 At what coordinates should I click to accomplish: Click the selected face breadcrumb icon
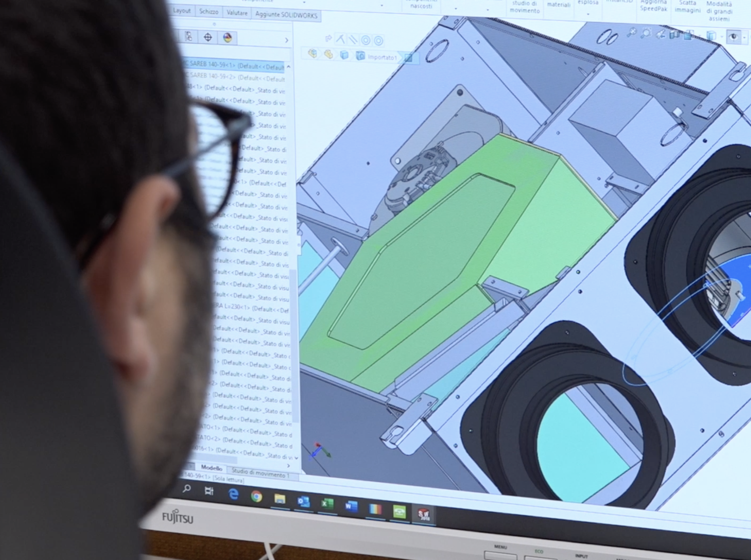click(x=408, y=58)
